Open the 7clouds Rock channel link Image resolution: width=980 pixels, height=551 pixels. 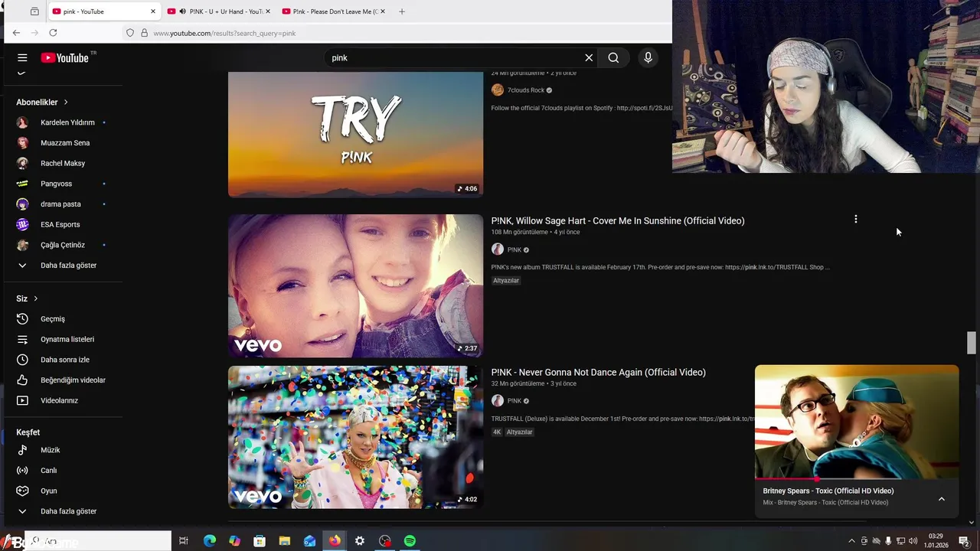(x=525, y=90)
